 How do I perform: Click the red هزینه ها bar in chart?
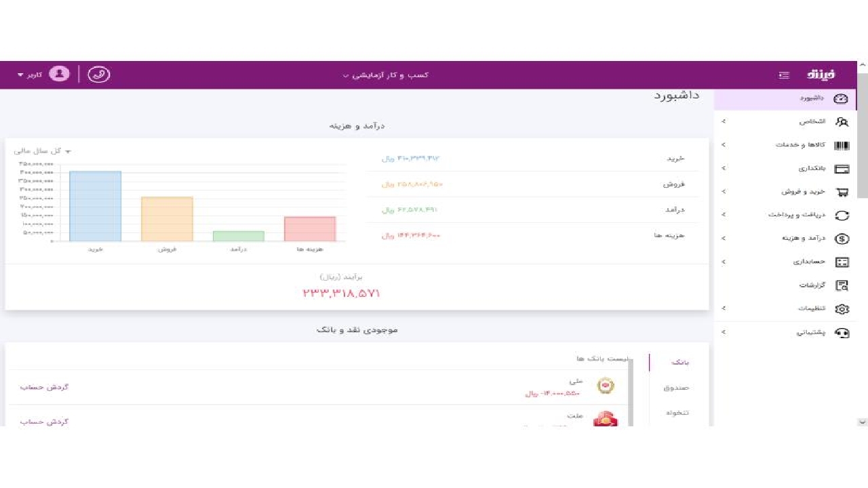coord(310,229)
